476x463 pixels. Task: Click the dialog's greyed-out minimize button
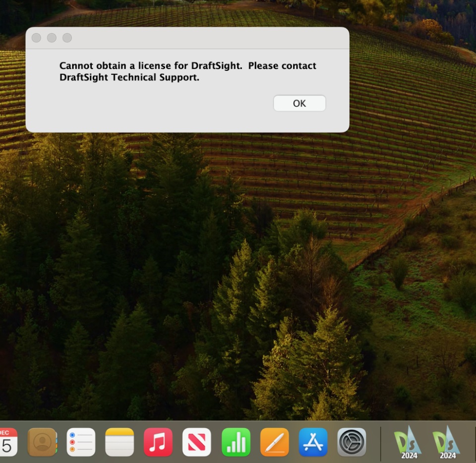tap(52, 38)
